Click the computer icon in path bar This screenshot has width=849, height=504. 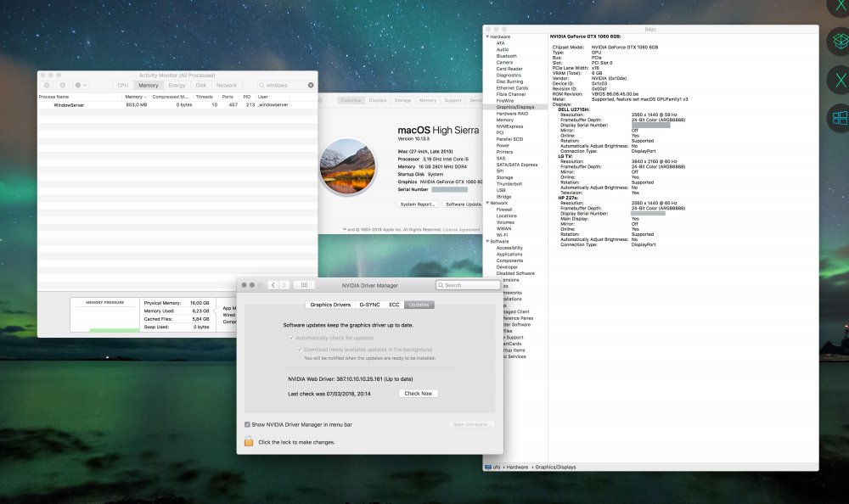[488, 467]
